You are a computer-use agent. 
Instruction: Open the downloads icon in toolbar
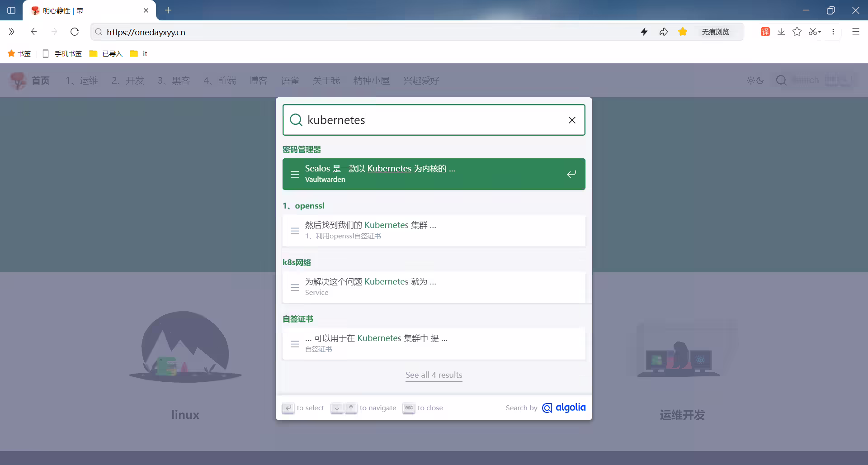click(781, 32)
